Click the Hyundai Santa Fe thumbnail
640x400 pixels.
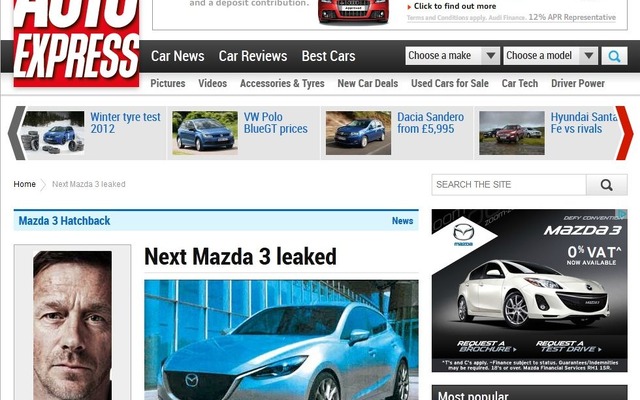point(512,133)
